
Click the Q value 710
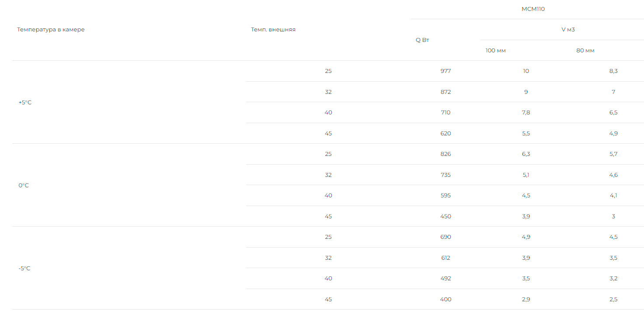(x=446, y=113)
